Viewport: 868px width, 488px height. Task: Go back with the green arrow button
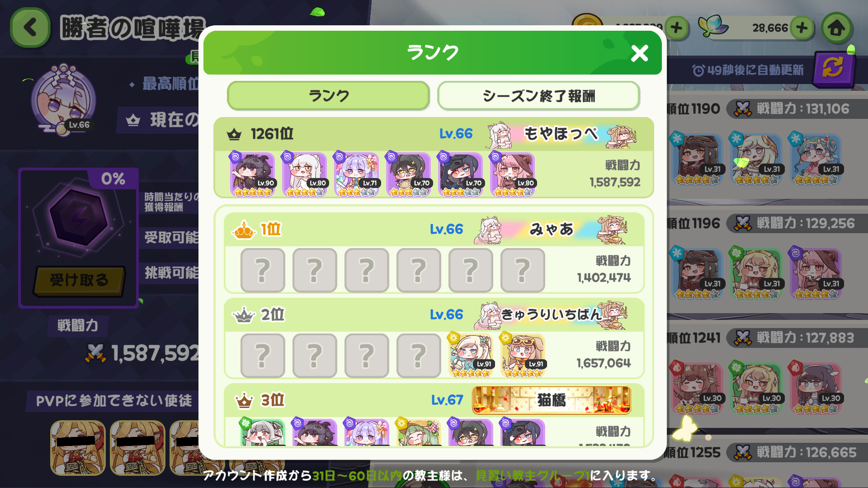tap(30, 28)
